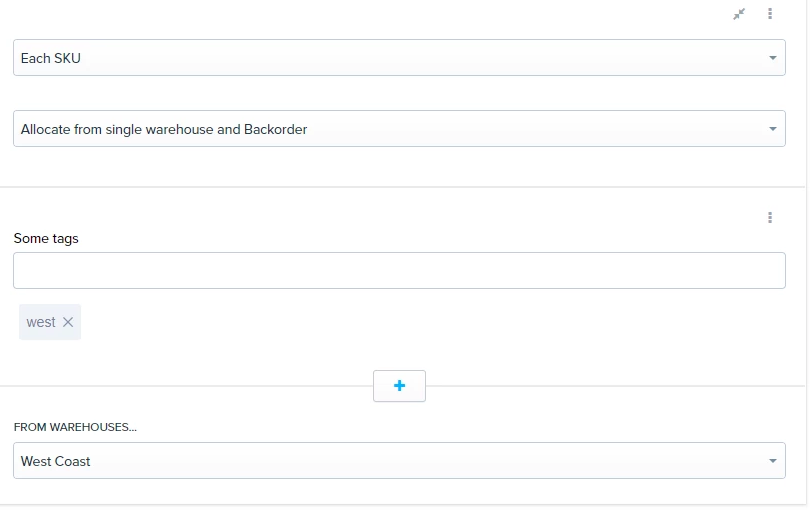Click the Some tags label
Image resolution: width=811 pixels, height=510 pixels.
[46, 238]
